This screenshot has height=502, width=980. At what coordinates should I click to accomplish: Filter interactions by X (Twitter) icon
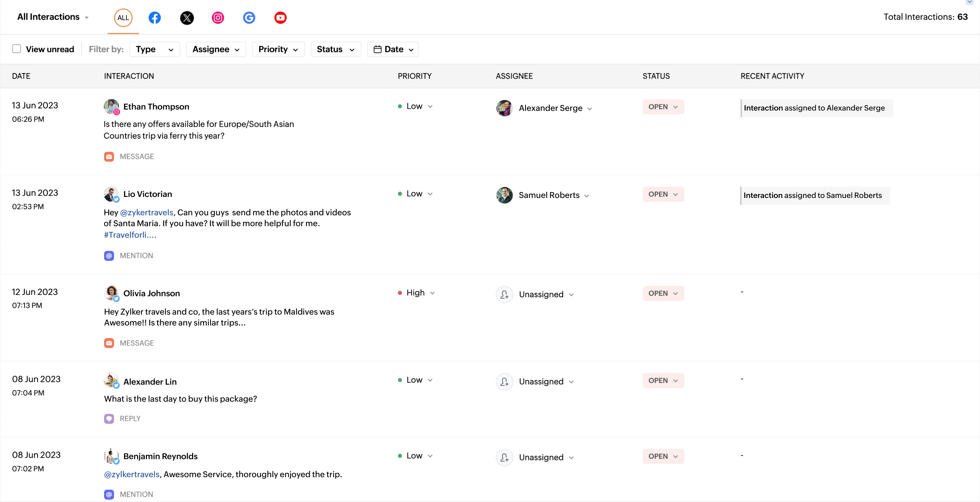pyautogui.click(x=186, y=18)
